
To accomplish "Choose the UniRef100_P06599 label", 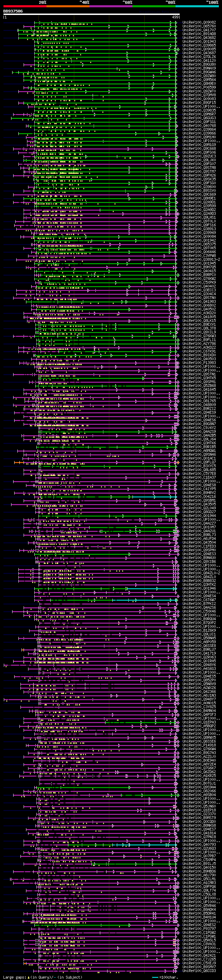I will pyautogui.click(x=199, y=88).
